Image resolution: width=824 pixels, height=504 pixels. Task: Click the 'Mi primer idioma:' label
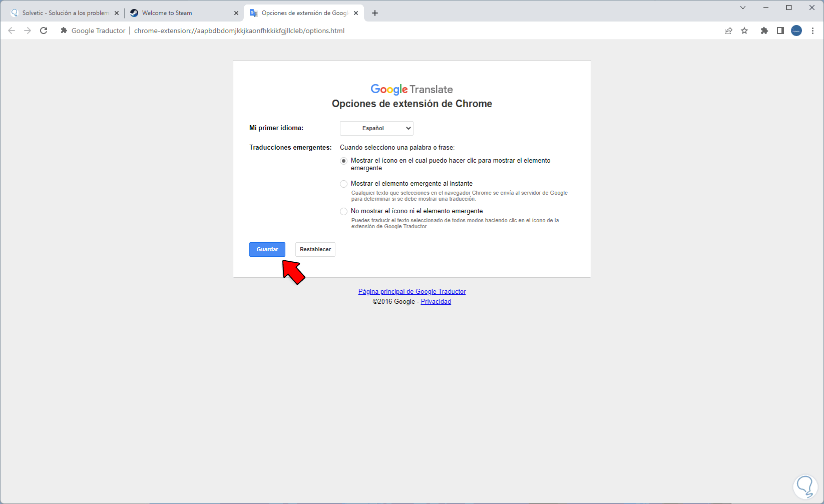[x=276, y=128]
